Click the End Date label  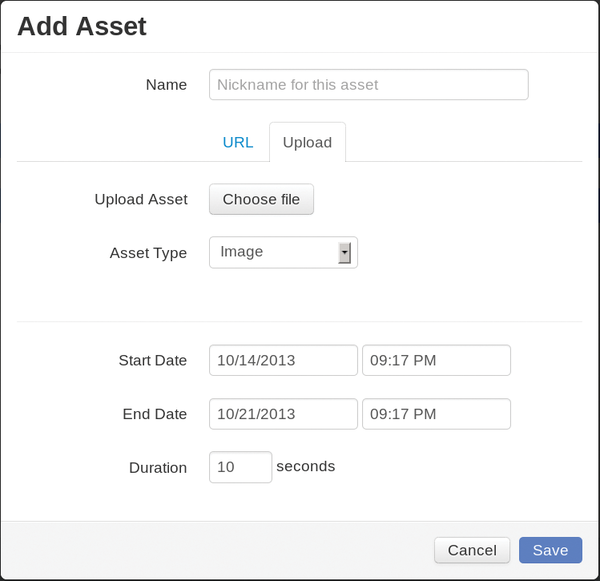(155, 414)
